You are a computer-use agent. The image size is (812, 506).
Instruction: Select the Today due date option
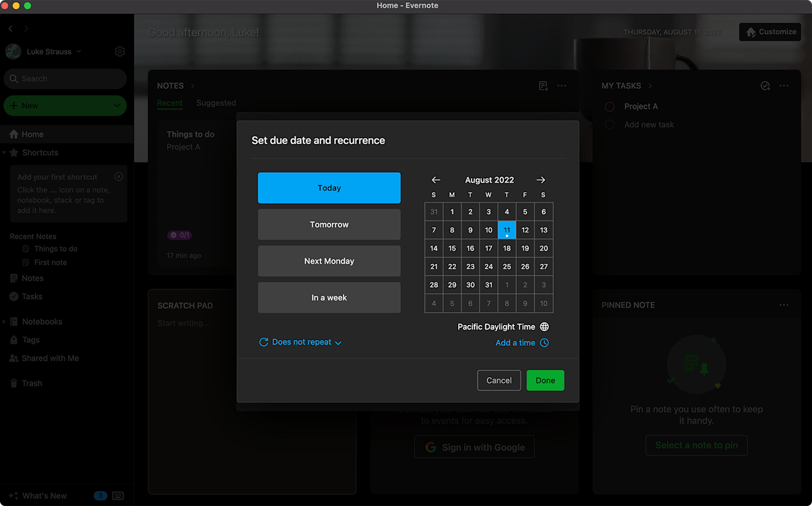(x=329, y=188)
